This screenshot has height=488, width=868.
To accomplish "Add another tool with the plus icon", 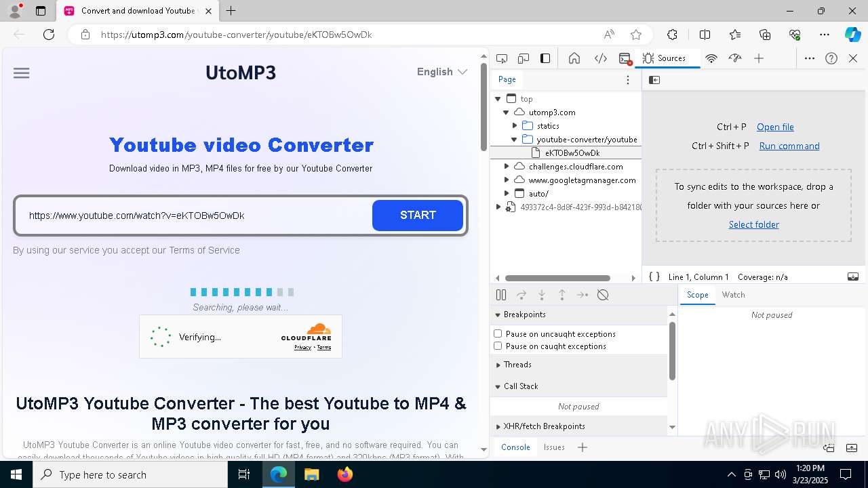I will tap(759, 58).
